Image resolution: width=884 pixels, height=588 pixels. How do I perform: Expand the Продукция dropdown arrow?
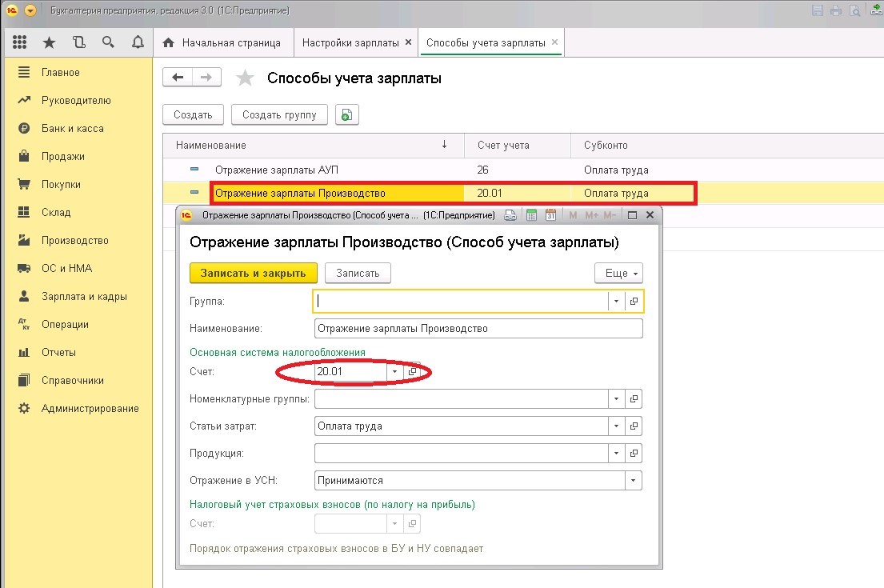point(616,453)
